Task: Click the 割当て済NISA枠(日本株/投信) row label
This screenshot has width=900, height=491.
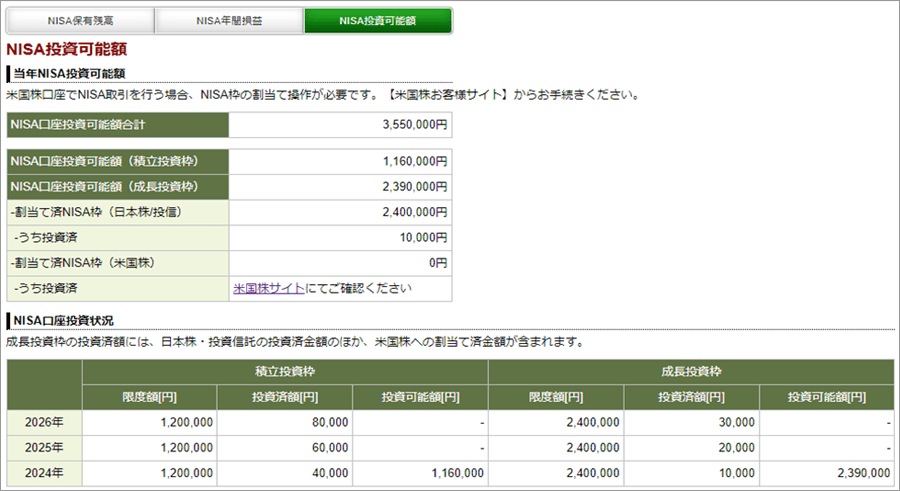Action: [x=118, y=212]
